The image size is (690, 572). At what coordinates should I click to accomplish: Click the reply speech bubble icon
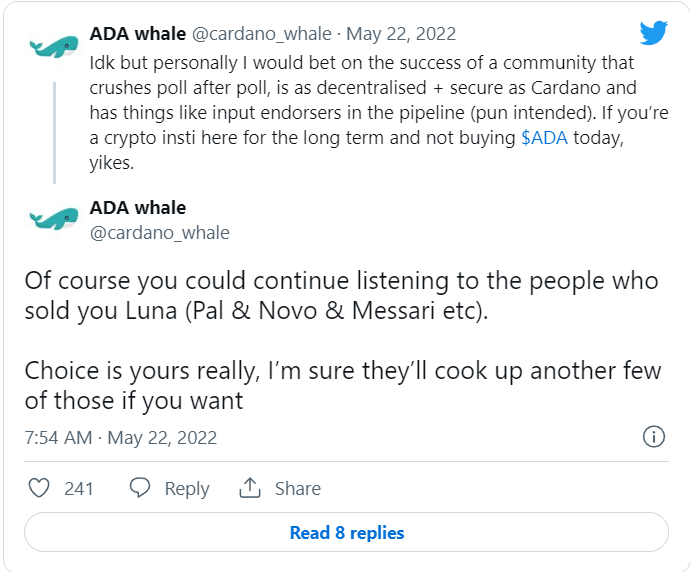[x=139, y=488]
